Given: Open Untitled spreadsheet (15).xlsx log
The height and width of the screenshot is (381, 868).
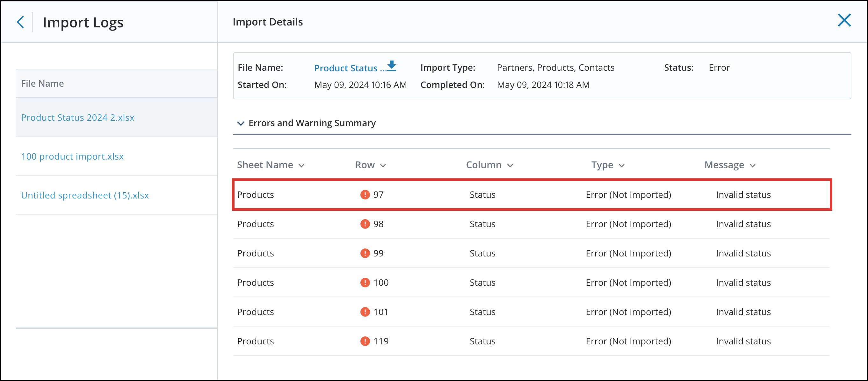Looking at the screenshot, I should coord(85,195).
